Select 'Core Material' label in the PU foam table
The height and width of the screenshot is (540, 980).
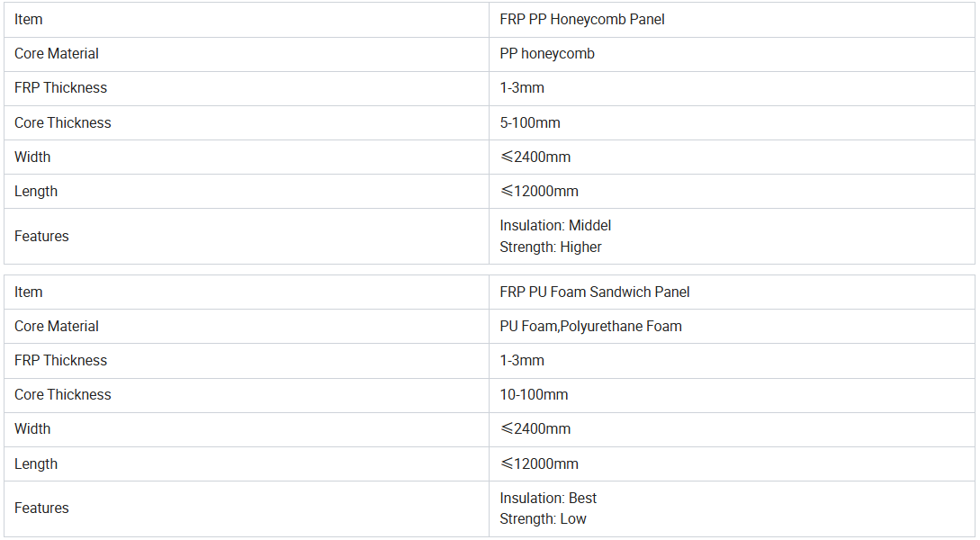click(57, 326)
